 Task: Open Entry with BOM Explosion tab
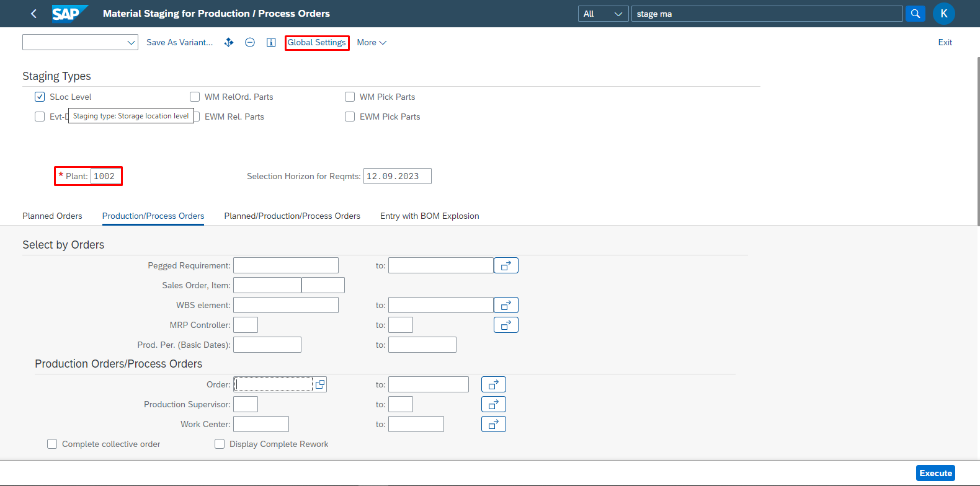click(x=429, y=216)
